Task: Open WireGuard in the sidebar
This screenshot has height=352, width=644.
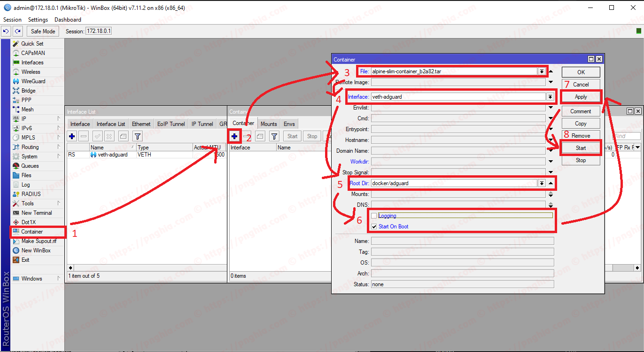Action: [x=33, y=81]
